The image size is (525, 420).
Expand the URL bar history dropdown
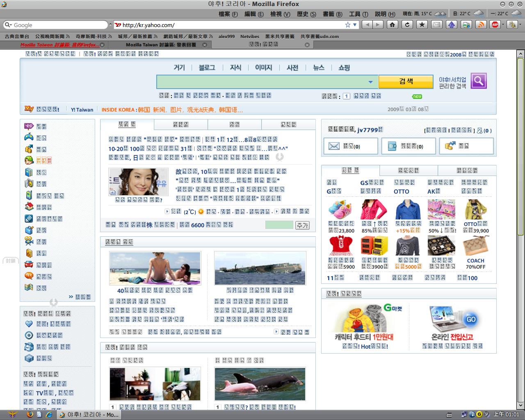point(355,25)
